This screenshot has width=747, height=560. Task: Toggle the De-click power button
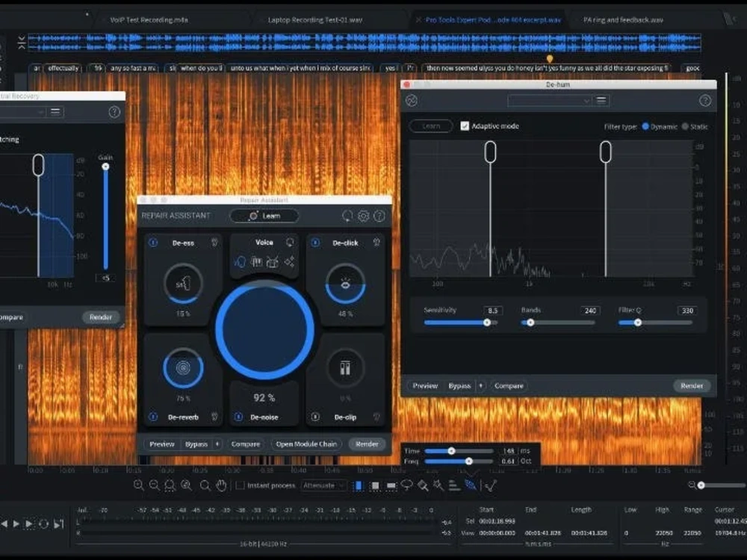click(x=315, y=243)
